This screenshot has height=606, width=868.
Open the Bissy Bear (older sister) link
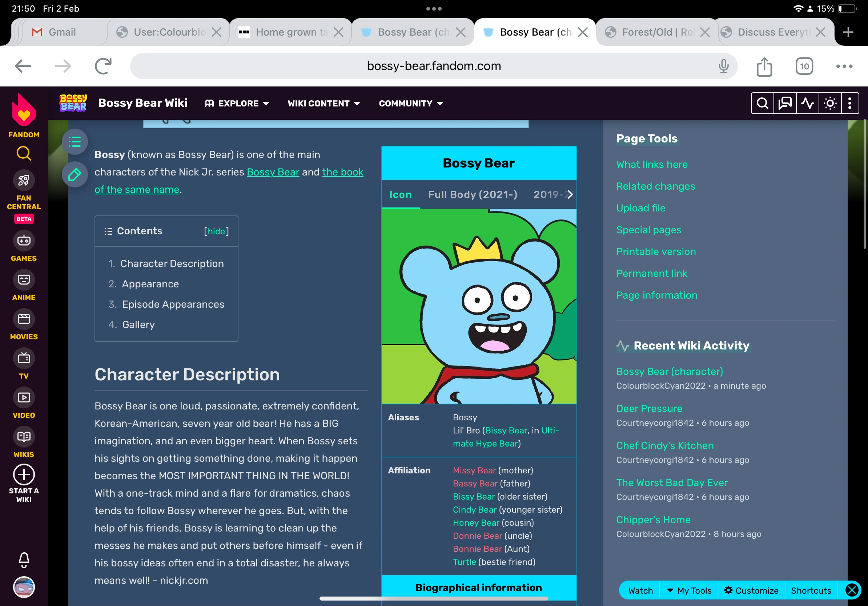click(473, 496)
